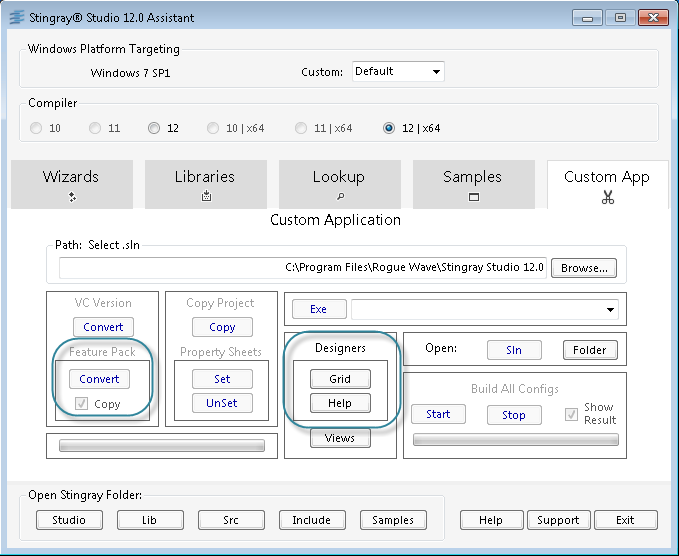Go to the Samples tab
Screen dimensions: 679x556
pyautogui.click(x=473, y=185)
